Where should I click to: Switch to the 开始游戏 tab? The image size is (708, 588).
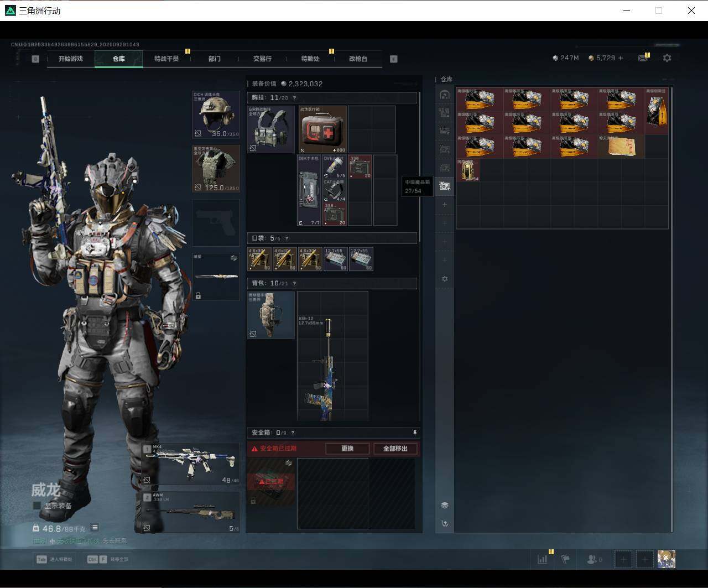(71, 59)
